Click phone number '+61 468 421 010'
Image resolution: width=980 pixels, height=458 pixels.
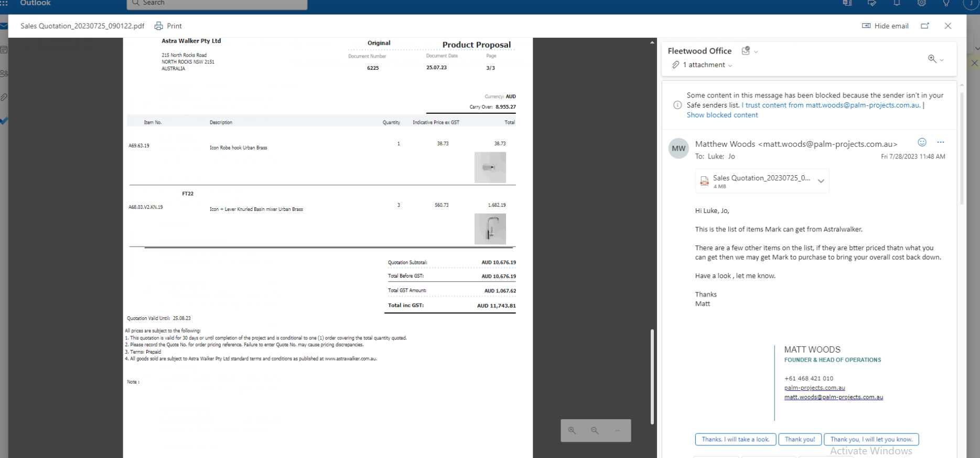[x=809, y=378]
